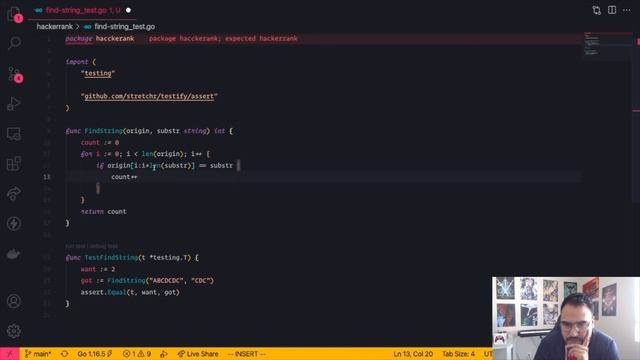
Task: Click the TestFindString function name
Action: pyautogui.click(x=111, y=258)
